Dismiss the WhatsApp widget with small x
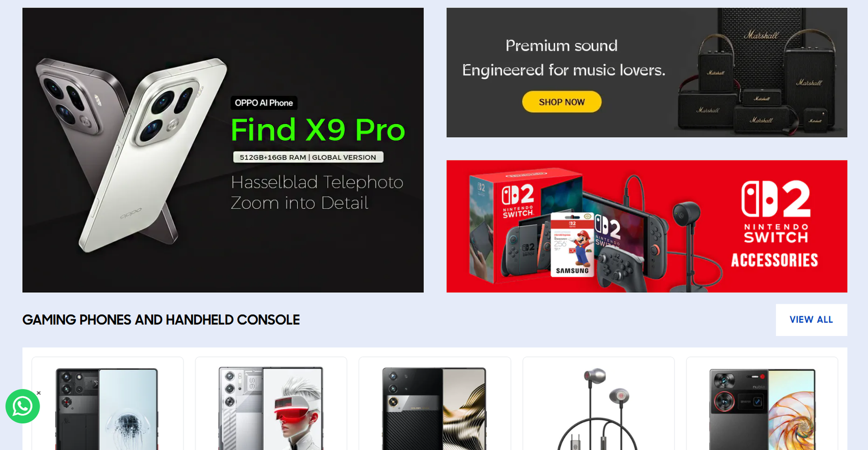Viewport: 868px width, 450px height. point(39,393)
